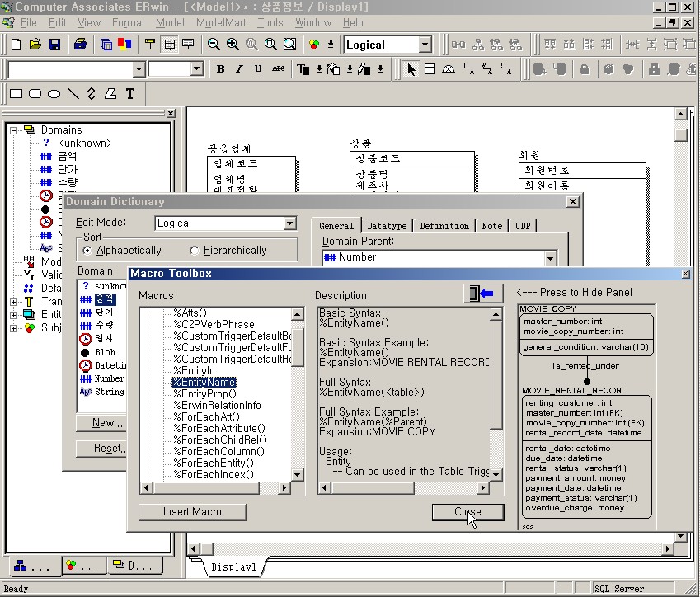Switch to the Definition tab
This screenshot has width=700, height=597.
(x=444, y=226)
